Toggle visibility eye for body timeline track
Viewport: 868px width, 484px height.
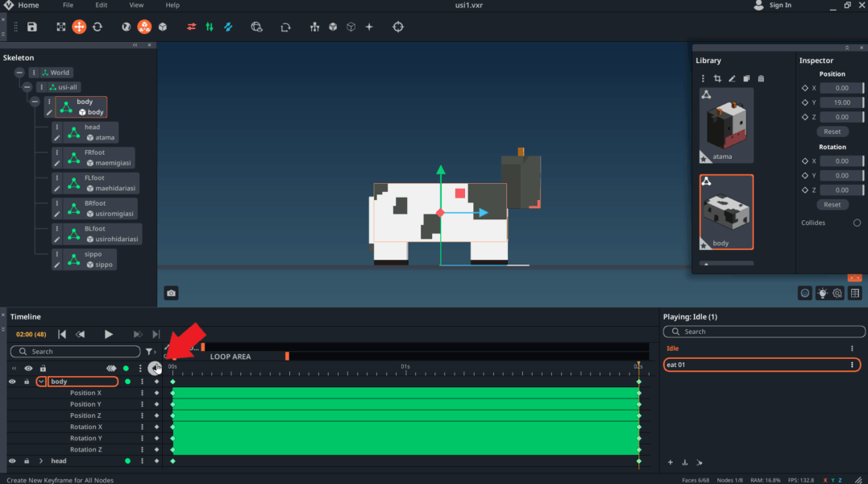tap(12, 382)
